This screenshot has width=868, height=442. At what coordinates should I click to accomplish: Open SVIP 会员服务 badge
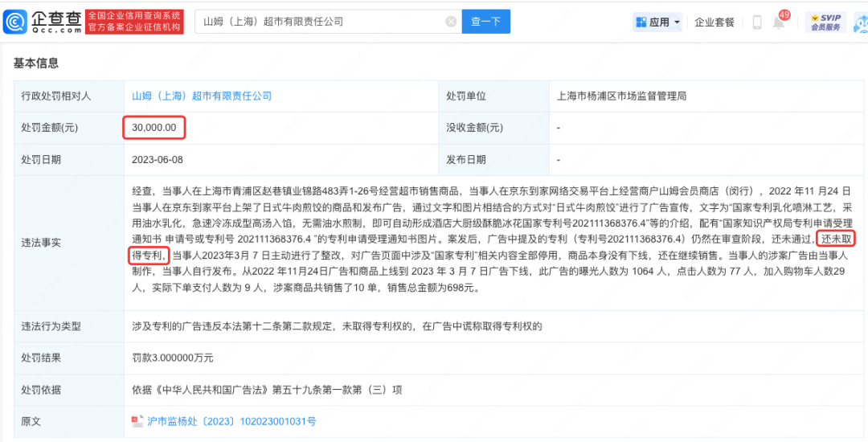pyautogui.click(x=825, y=23)
